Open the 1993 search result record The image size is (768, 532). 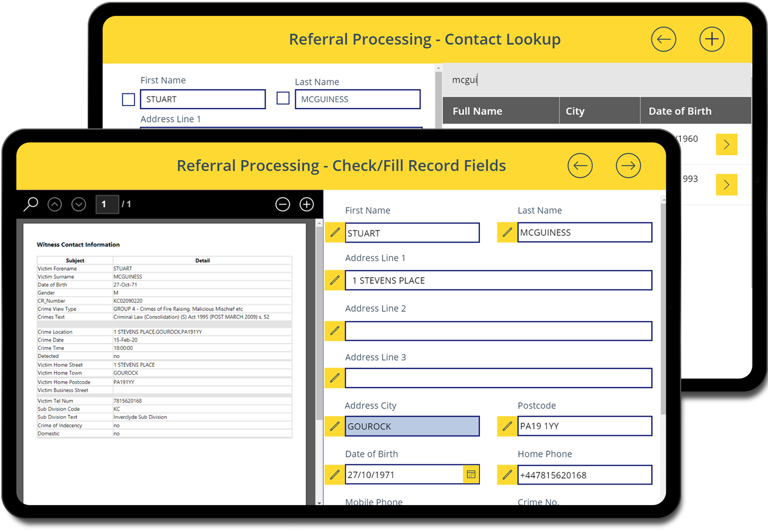click(727, 185)
